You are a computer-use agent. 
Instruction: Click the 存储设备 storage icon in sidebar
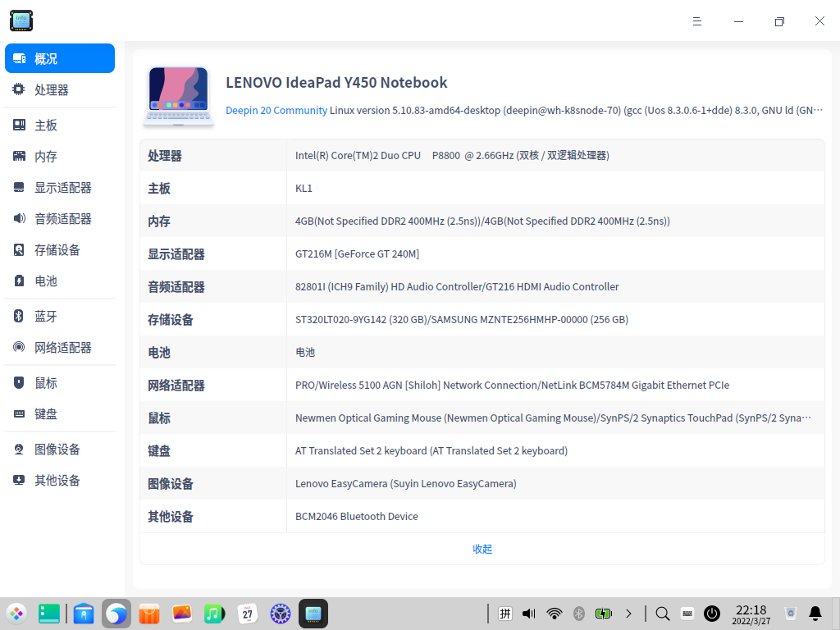click(x=19, y=249)
